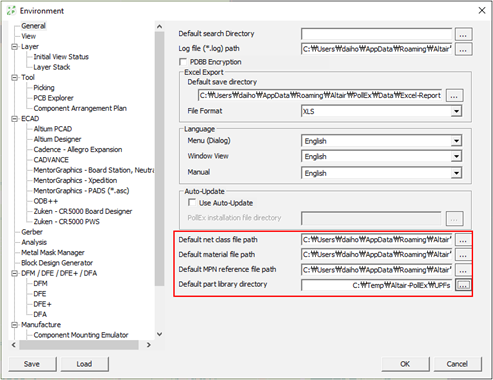Select Cadence - Allegro Expansion item

tap(78, 150)
